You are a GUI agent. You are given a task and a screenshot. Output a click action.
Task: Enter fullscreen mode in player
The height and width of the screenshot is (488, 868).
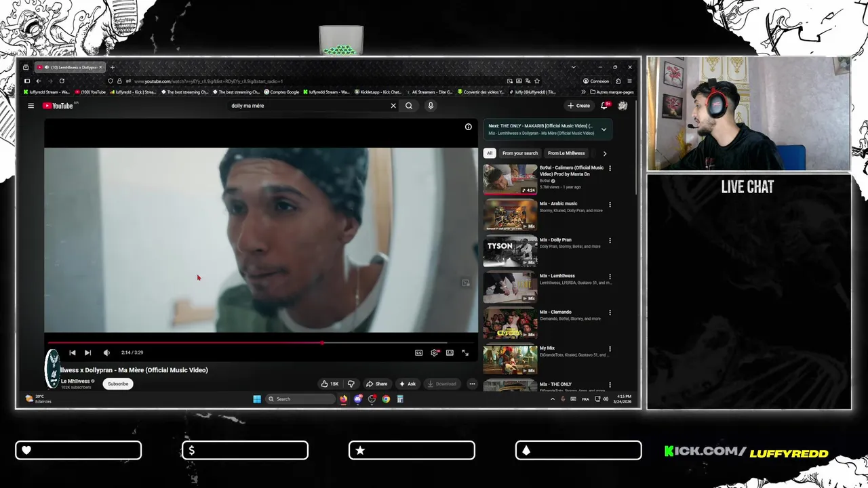click(x=465, y=352)
